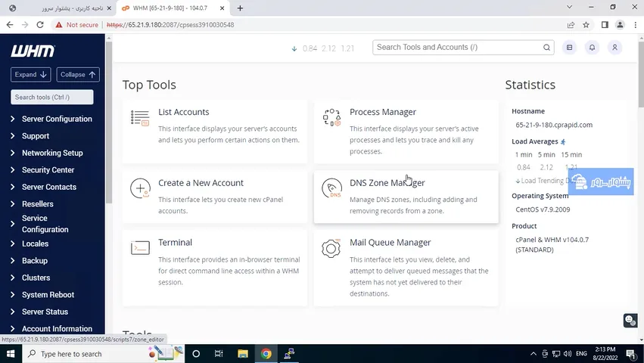
Task: Open Task View in taskbar
Action: click(219, 354)
